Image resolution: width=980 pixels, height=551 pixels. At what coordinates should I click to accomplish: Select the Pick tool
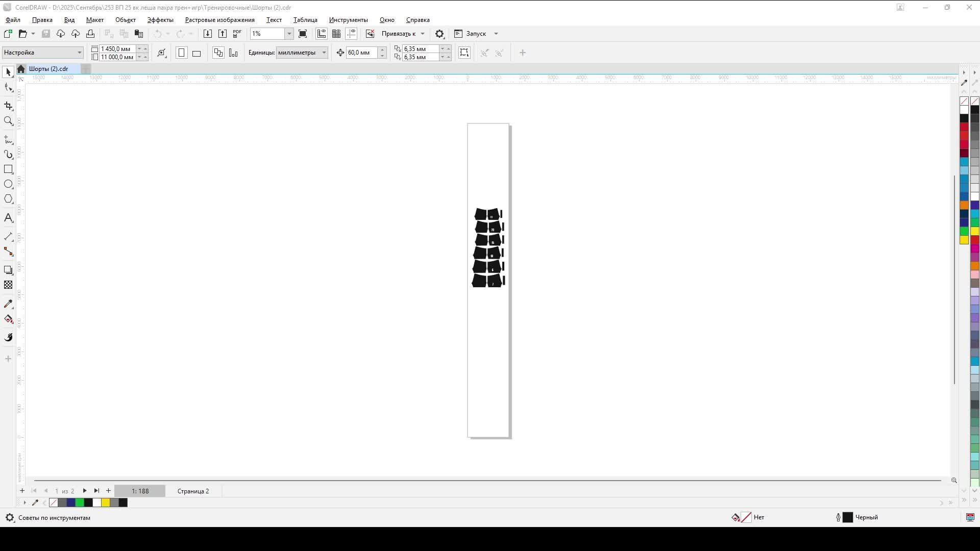(x=8, y=71)
